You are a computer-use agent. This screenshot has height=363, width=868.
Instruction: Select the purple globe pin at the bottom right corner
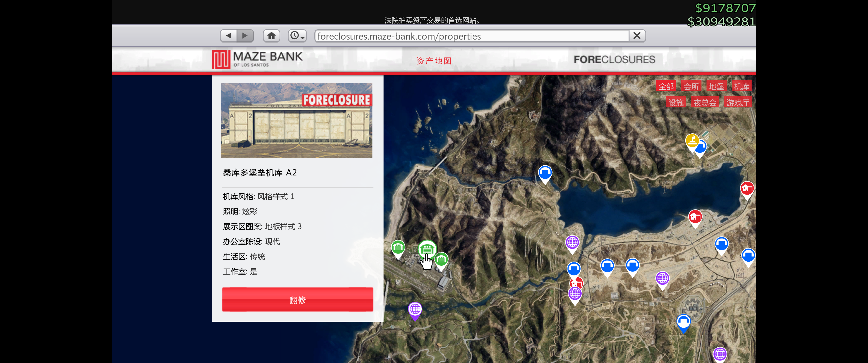pos(720,354)
